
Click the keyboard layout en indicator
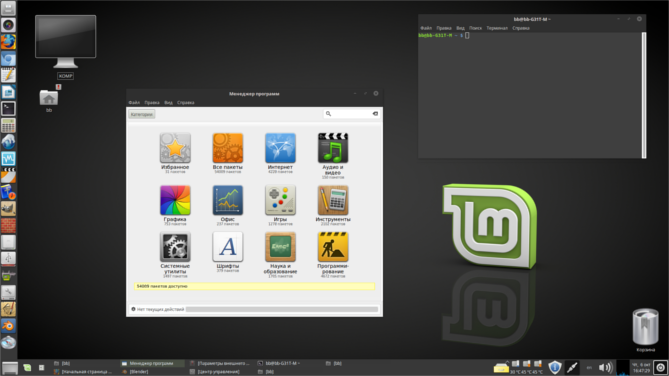pyautogui.click(x=589, y=367)
